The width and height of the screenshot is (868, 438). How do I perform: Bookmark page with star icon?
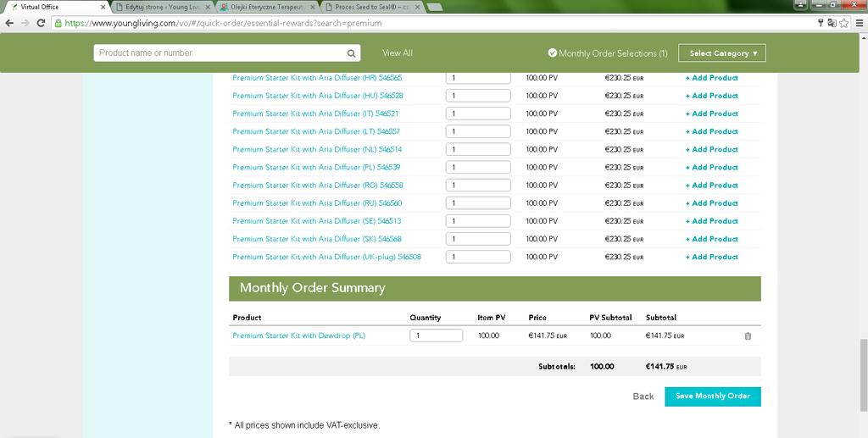click(843, 23)
